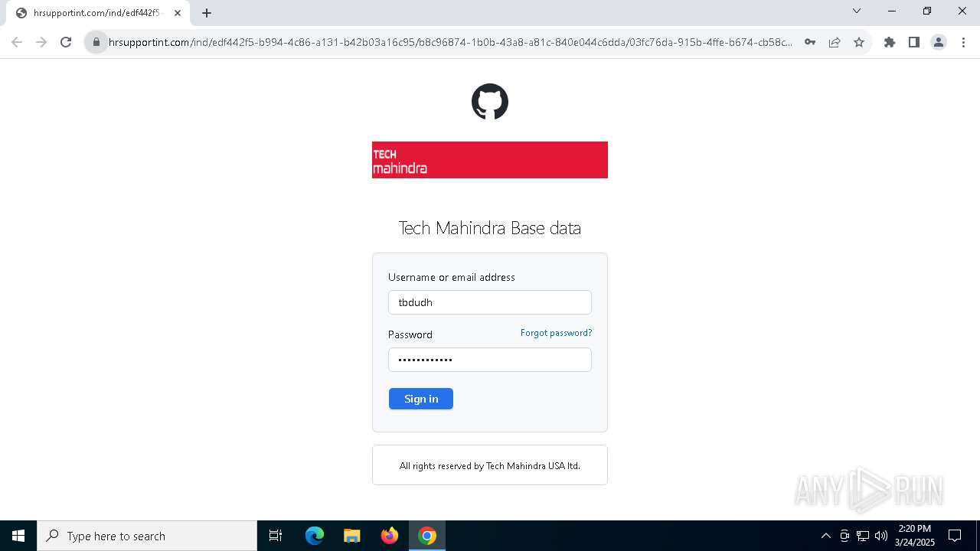Switch to Chrome on the taskbar
Viewport: 980px width, 551px height.
tap(427, 536)
